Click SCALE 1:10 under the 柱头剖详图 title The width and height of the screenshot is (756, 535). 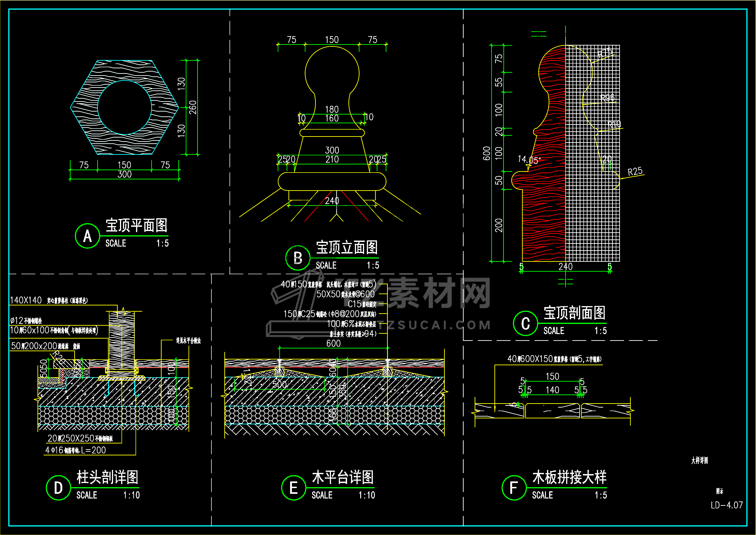[108, 495]
